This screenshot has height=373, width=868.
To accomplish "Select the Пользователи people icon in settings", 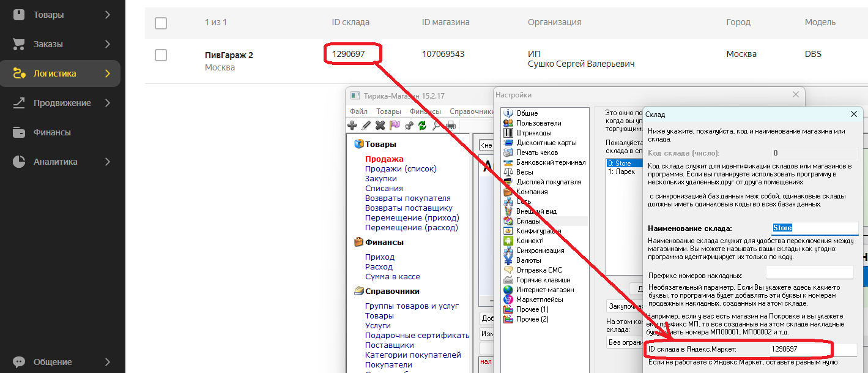I will [x=508, y=123].
